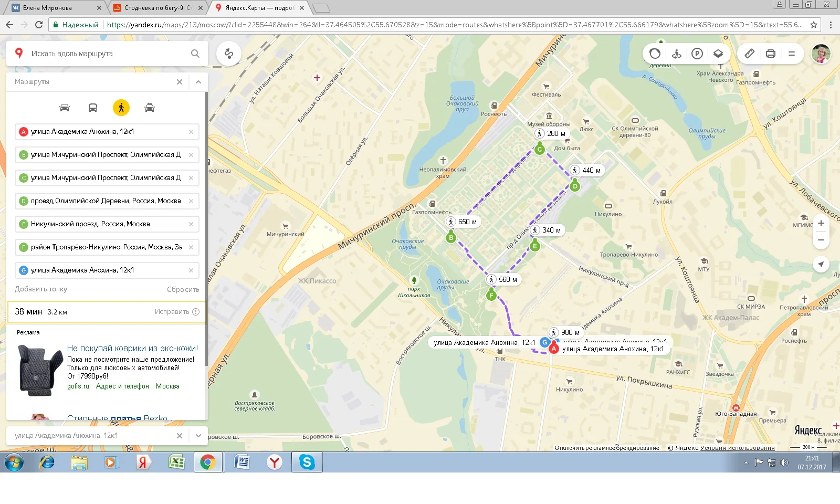
Task: Expand the bottom улица Академика Анохина card
Action: [x=198, y=435]
